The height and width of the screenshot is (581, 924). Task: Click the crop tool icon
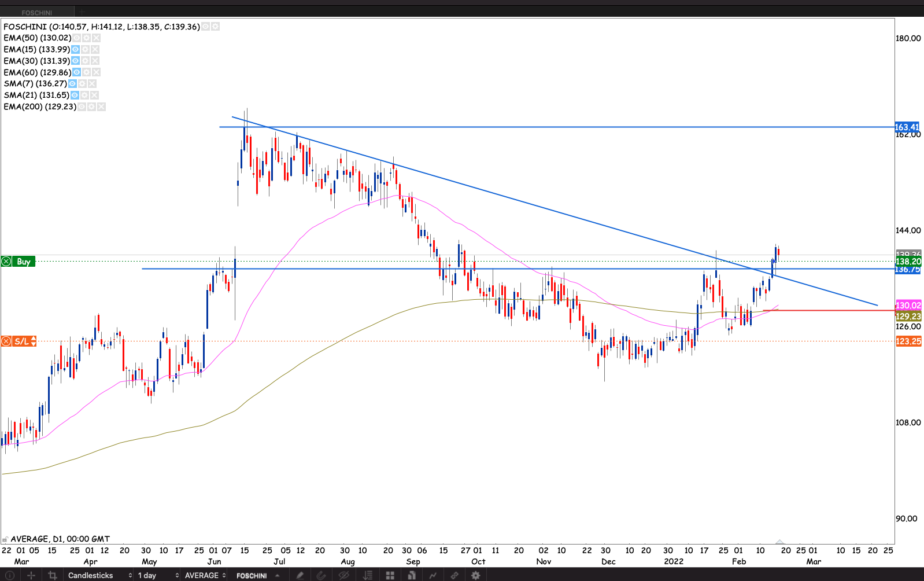click(53, 575)
